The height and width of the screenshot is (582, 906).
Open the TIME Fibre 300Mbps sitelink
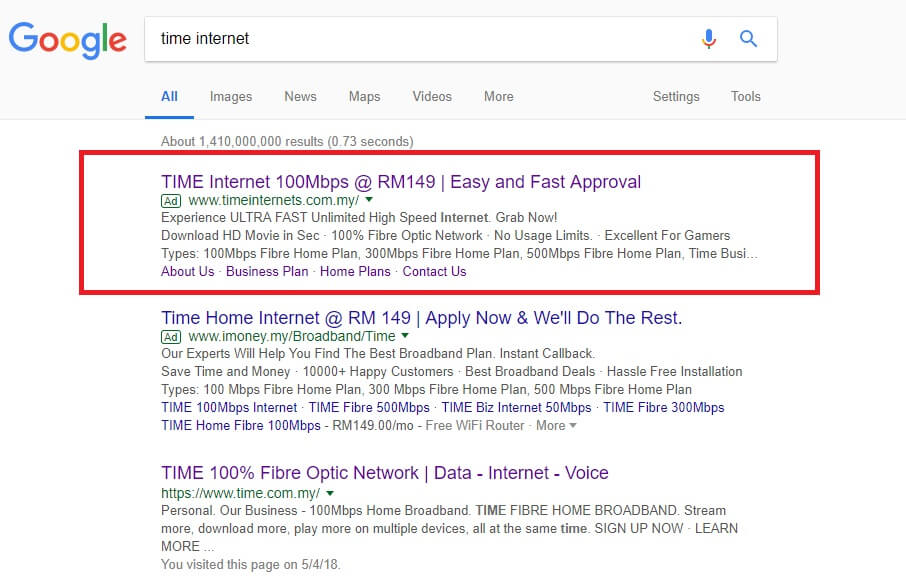(664, 407)
